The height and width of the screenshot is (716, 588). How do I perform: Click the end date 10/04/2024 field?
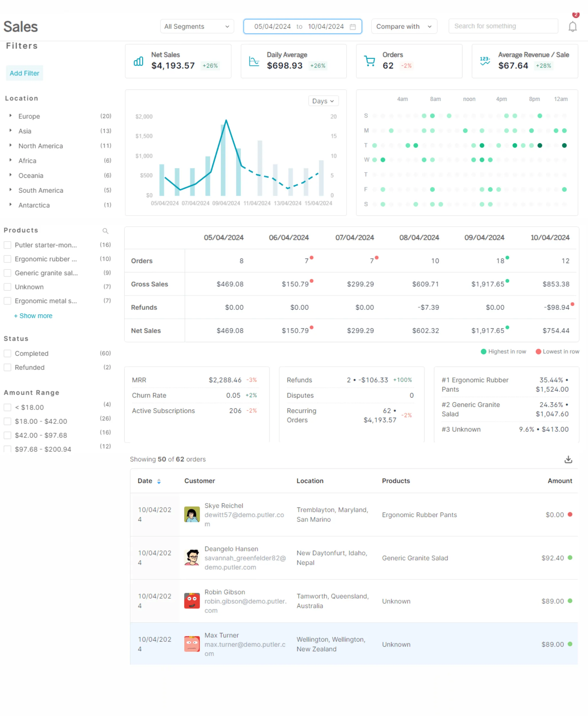(326, 26)
